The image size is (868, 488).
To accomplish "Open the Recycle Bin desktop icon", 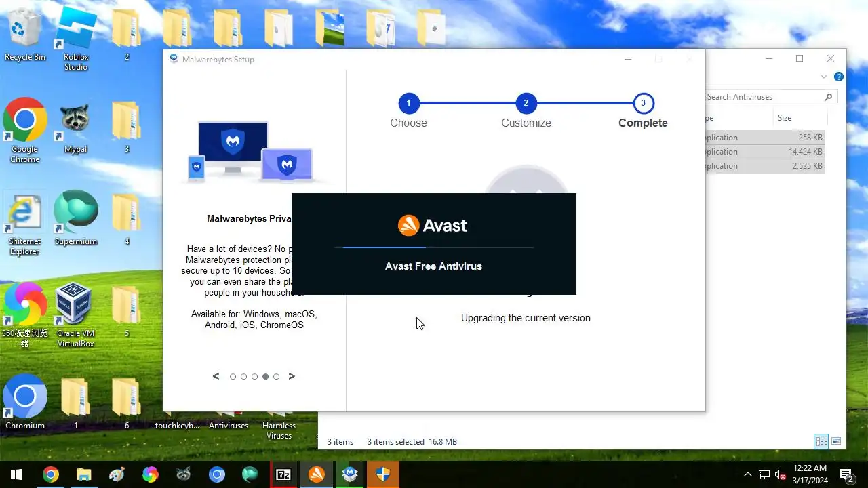I will tap(25, 34).
